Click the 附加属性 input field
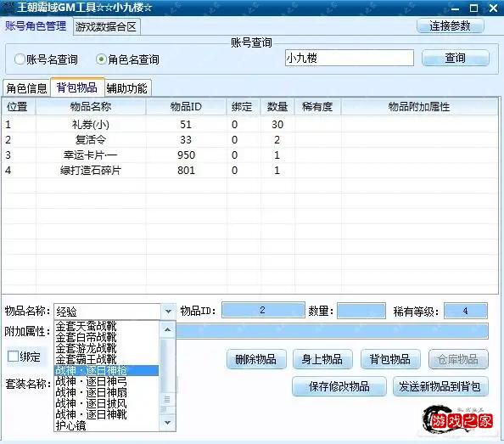Viewport: 504px width, 444px height. click(332, 331)
